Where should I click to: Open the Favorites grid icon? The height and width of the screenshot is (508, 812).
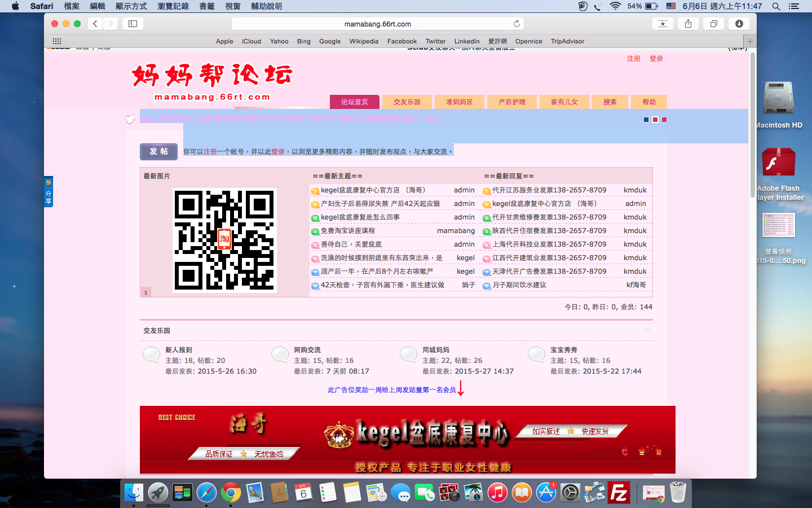click(x=57, y=41)
